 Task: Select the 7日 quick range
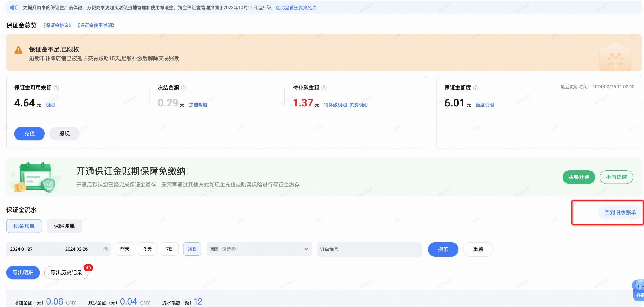pos(169,249)
